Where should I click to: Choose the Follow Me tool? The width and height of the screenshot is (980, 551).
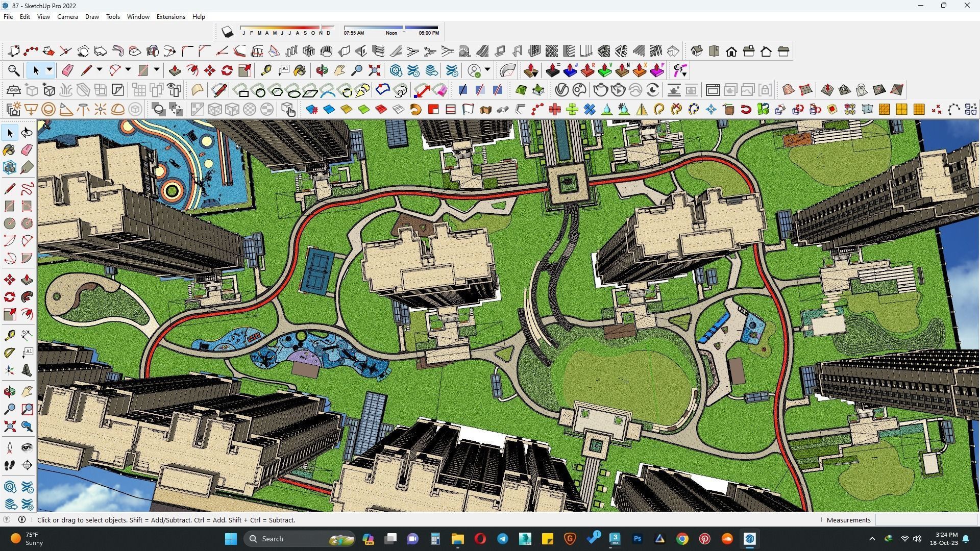pyautogui.click(x=27, y=297)
